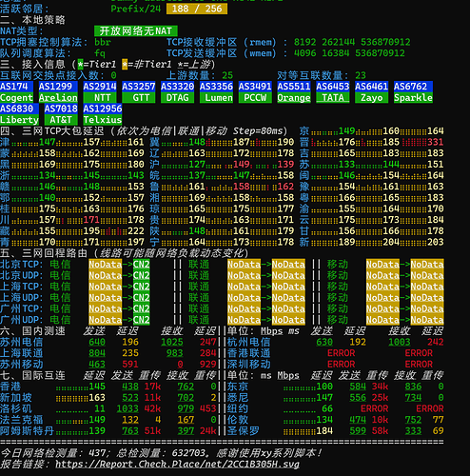Click the 'Zayo' provider label
Viewport: 470px width, 476px height.
click(x=371, y=97)
